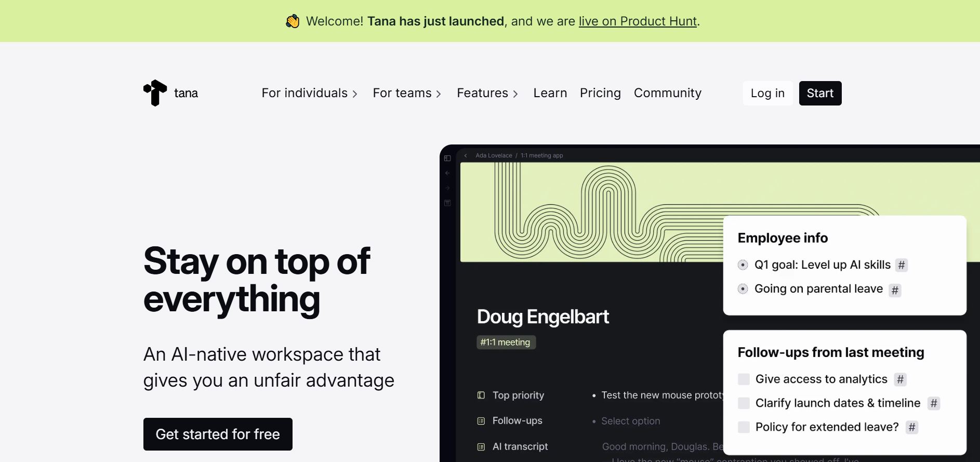The image size is (980, 462).
Task: Click the Stay on top of everything headline
Action: (x=257, y=280)
